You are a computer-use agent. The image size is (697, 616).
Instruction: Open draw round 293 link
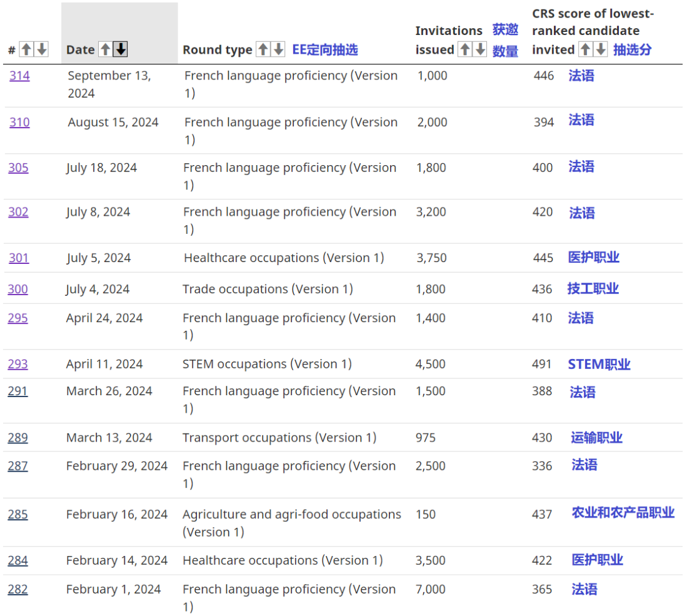(18, 364)
